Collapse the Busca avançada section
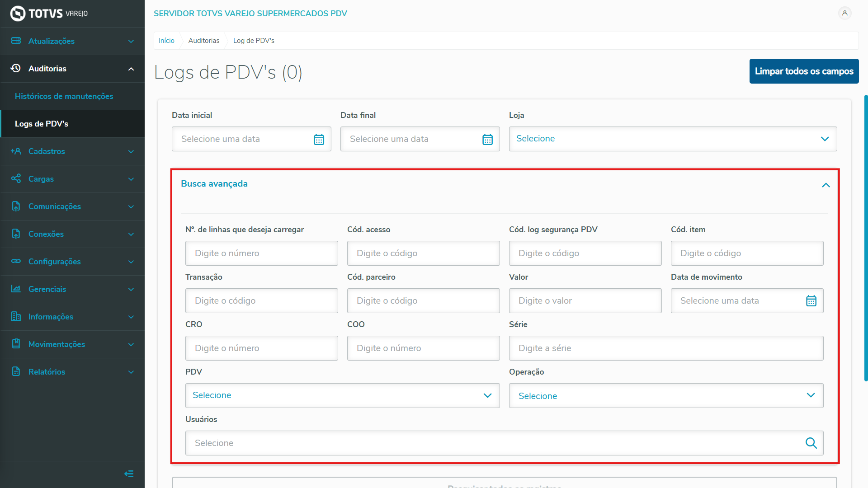This screenshot has width=868, height=488. click(x=826, y=185)
